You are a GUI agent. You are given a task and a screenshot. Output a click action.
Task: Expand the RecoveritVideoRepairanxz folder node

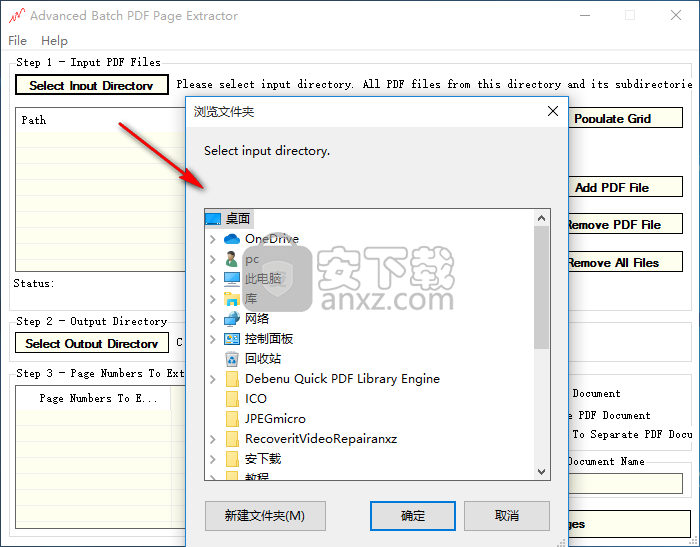click(x=213, y=439)
